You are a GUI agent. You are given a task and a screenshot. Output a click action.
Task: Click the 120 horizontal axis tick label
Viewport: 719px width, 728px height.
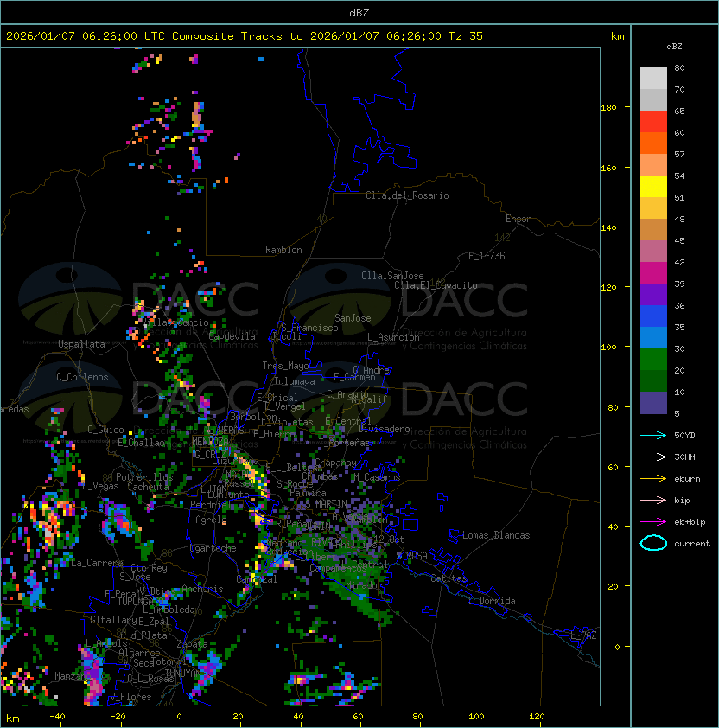click(x=537, y=717)
